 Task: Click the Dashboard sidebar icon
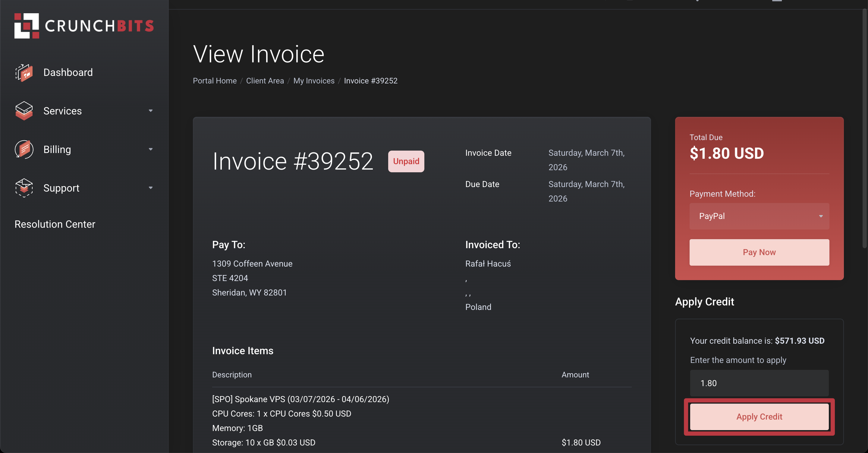(24, 72)
